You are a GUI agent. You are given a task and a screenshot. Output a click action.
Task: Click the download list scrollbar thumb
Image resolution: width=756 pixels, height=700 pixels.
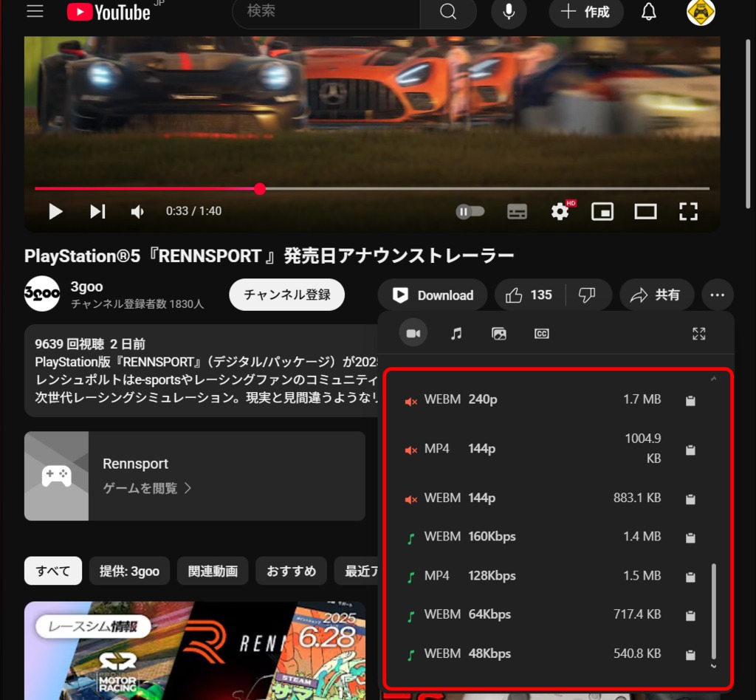click(x=714, y=611)
